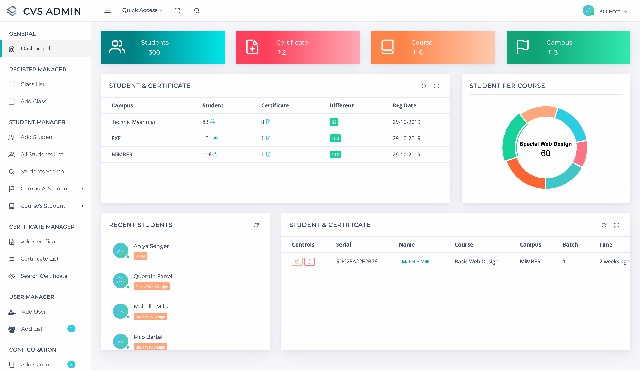The image size is (640, 371).
Task: Click the first recent student's avatar
Action: 120,251
